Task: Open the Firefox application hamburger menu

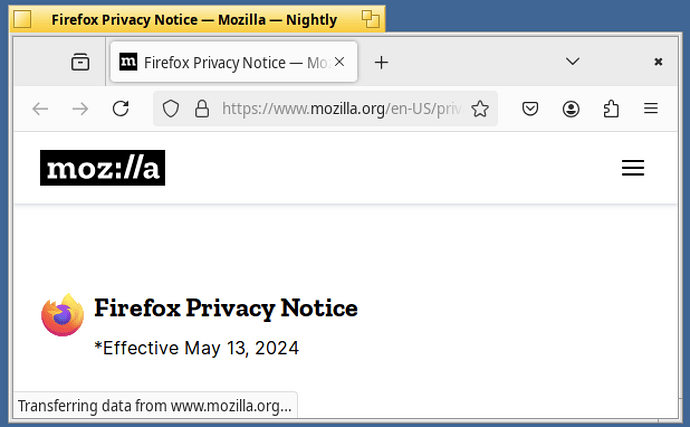Action: [651, 108]
